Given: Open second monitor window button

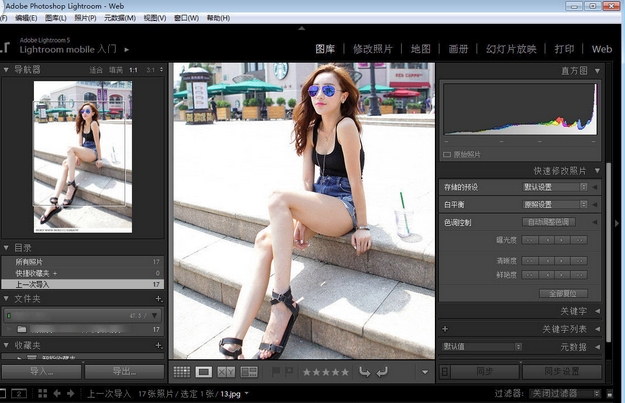Looking at the screenshot, I should 19,393.
